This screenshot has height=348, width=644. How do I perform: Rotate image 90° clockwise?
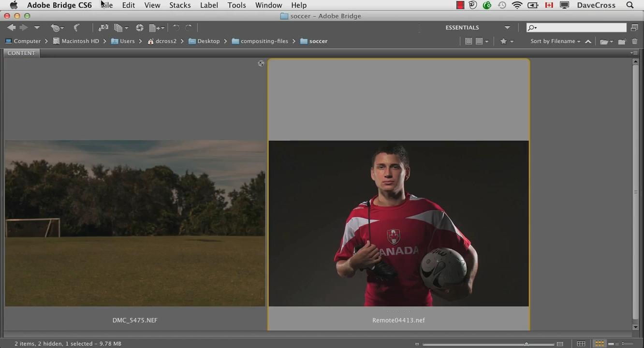click(189, 28)
